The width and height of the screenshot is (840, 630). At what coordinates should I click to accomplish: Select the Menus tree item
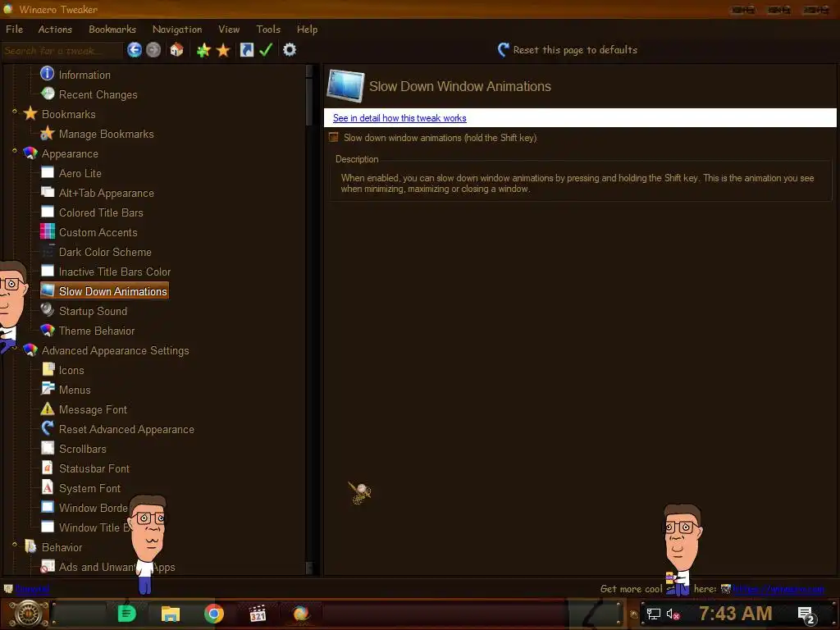pos(75,390)
